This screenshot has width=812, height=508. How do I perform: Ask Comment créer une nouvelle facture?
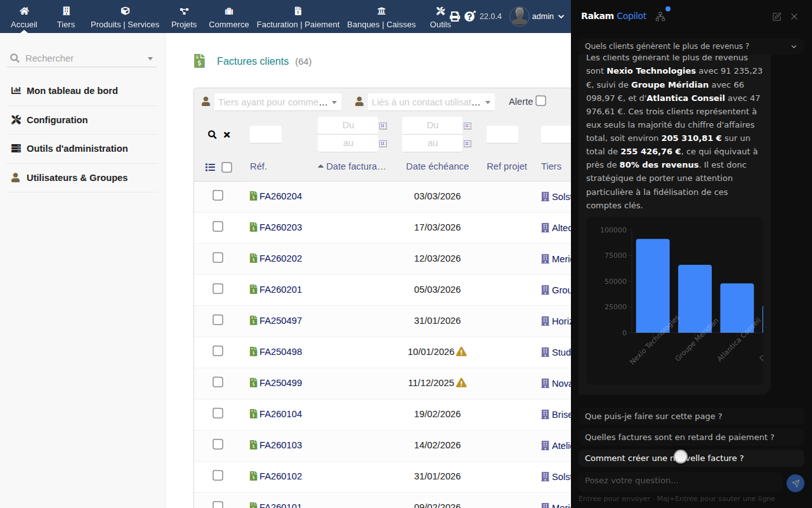[x=691, y=458]
